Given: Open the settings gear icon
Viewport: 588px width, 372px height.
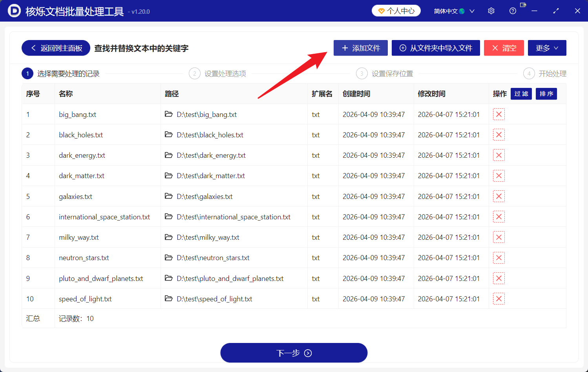Looking at the screenshot, I should pos(491,11).
